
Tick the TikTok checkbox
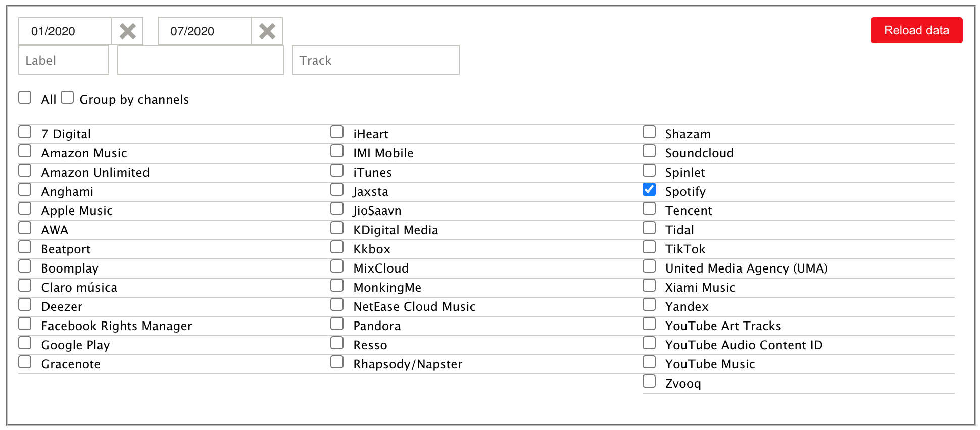pyautogui.click(x=649, y=247)
